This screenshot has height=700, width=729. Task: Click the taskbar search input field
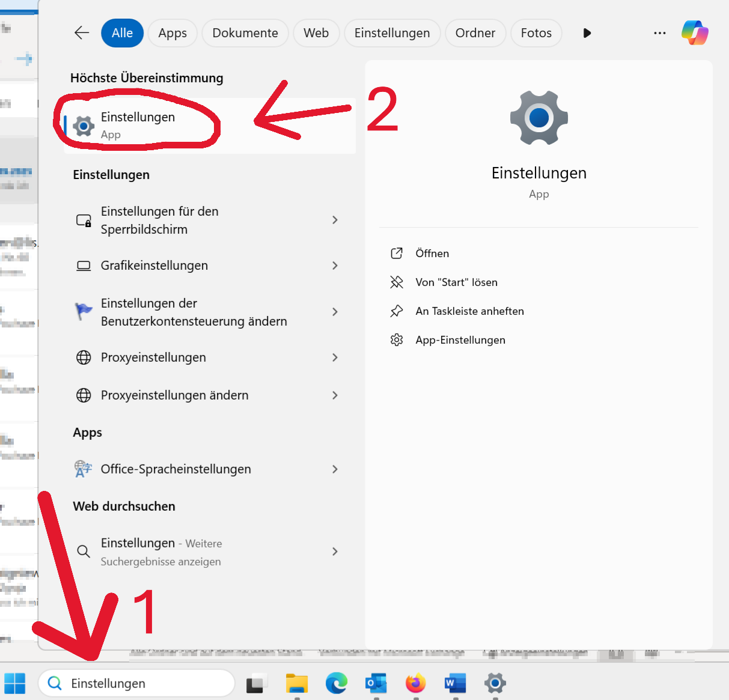pyautogui.click(x=144, y=683)
